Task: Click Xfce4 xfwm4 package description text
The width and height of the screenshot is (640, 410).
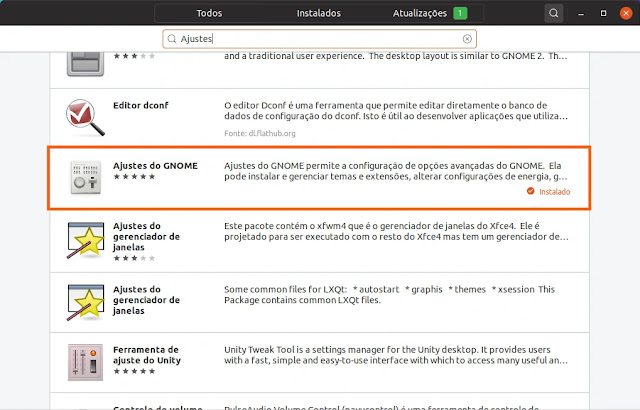Action: 396,231
